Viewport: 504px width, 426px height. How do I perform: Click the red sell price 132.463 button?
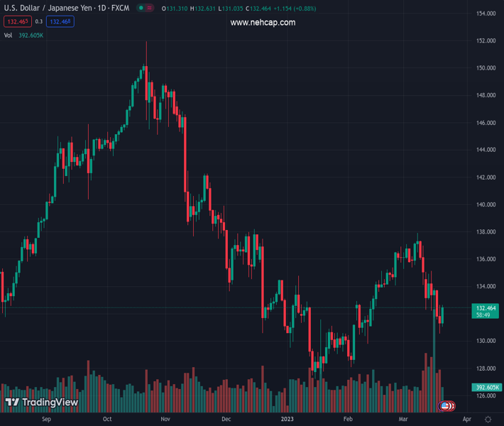18,22
